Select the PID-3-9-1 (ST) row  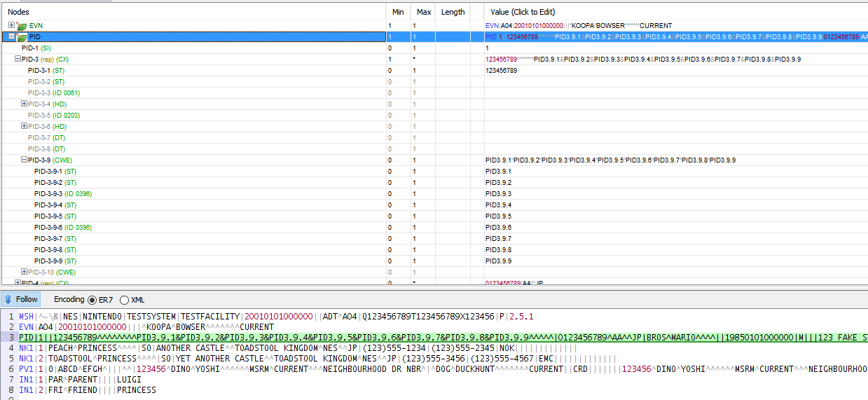coord(193,172)
